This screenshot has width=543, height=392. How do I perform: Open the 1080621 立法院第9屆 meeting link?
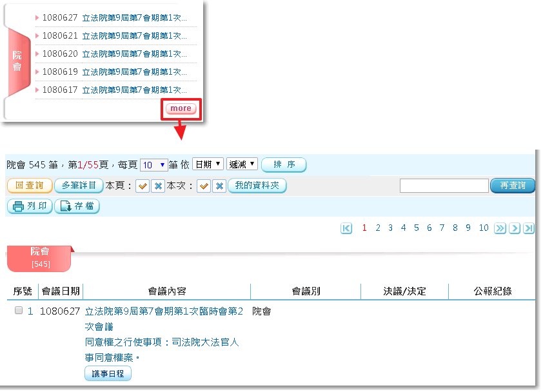point(135,35)
